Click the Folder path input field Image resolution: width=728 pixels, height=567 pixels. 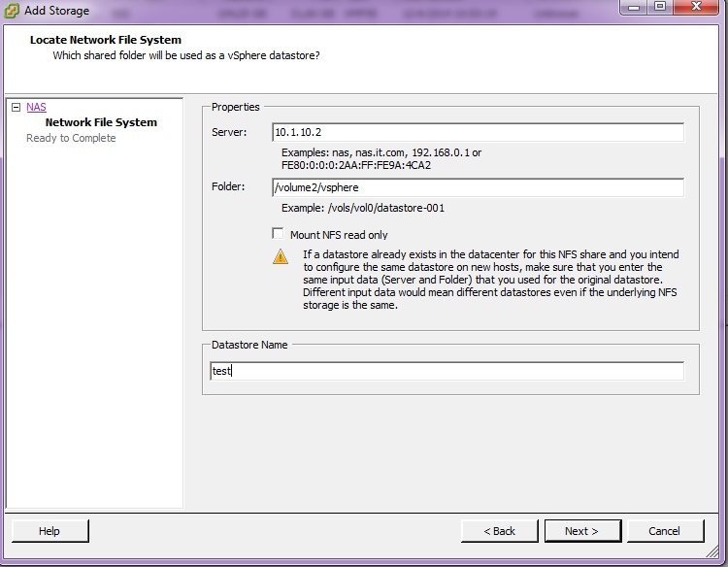(x=478, y=187)
